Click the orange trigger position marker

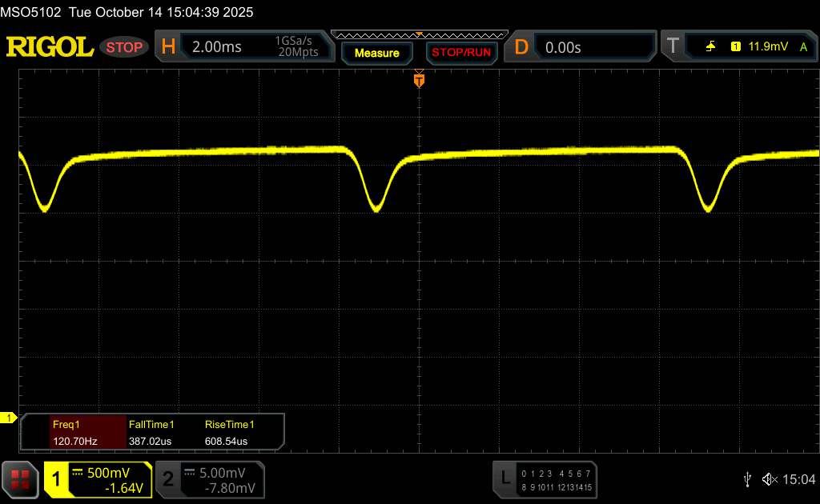point(419,80)
